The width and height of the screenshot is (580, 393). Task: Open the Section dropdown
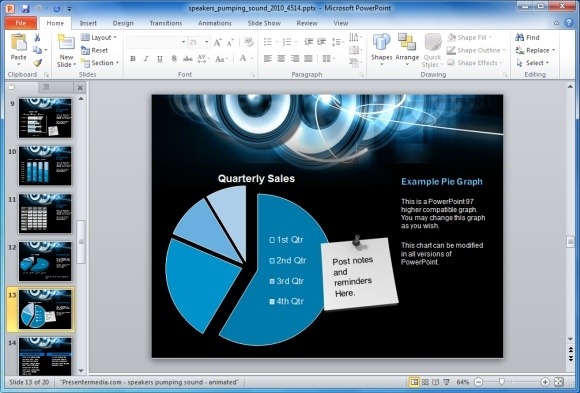pos(100,63)
